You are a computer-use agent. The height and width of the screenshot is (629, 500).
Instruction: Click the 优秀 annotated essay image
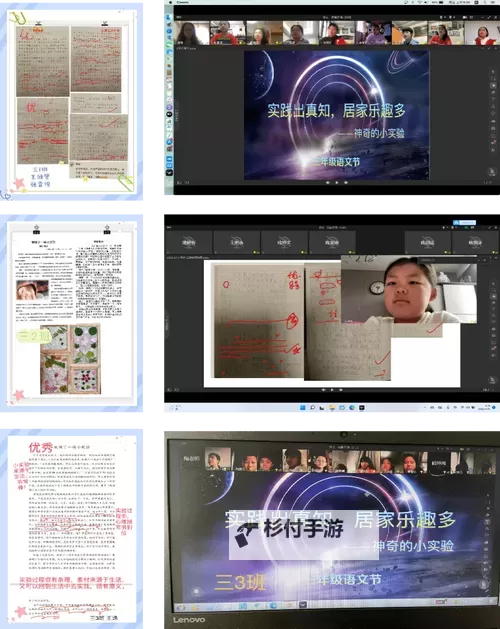tap(71, 529)
